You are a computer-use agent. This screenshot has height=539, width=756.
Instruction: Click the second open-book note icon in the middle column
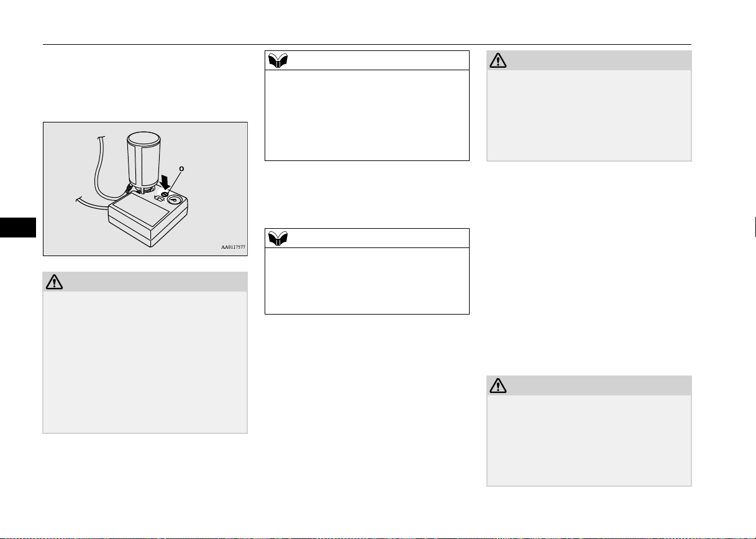coord(277,238)
